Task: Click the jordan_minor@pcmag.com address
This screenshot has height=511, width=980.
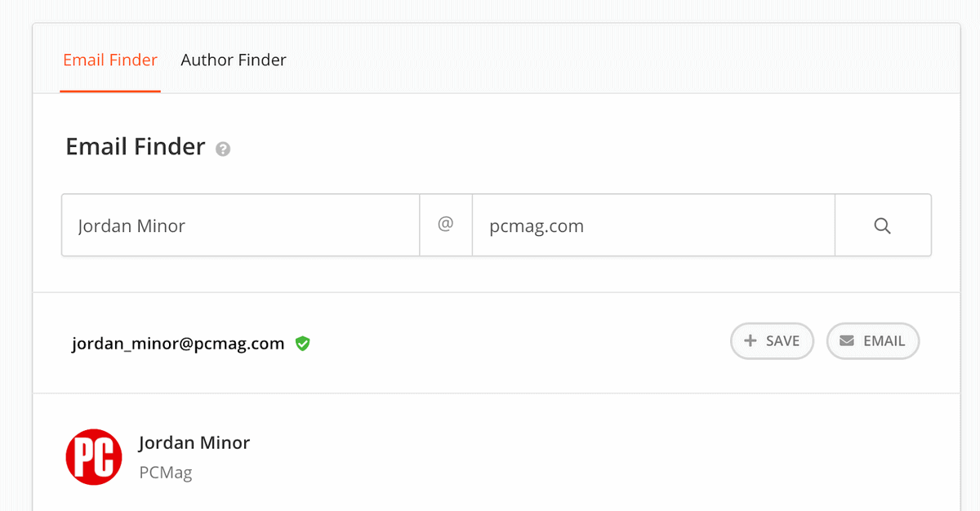Action: point(178,344)
